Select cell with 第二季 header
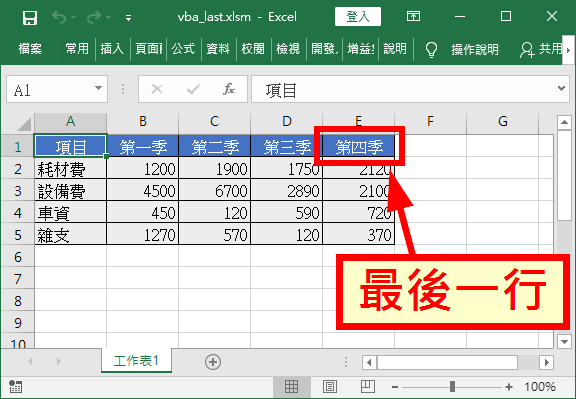The image size is (576, 399). coord(215,147)
